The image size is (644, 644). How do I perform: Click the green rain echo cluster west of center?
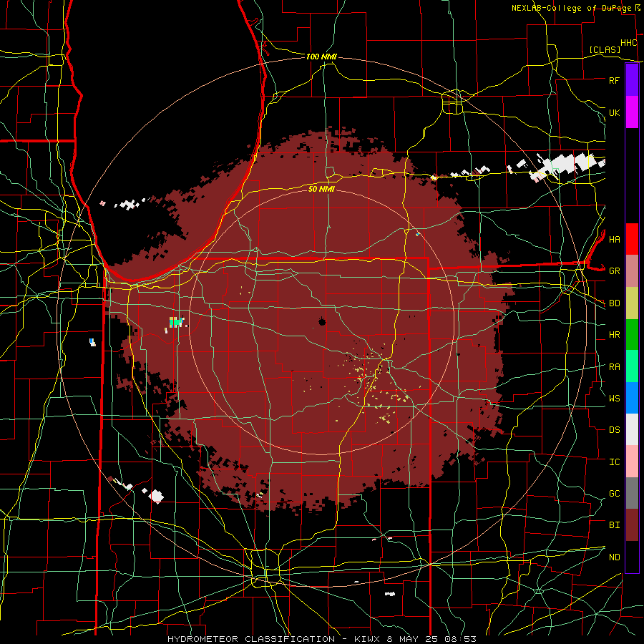[x=176, y=323]
